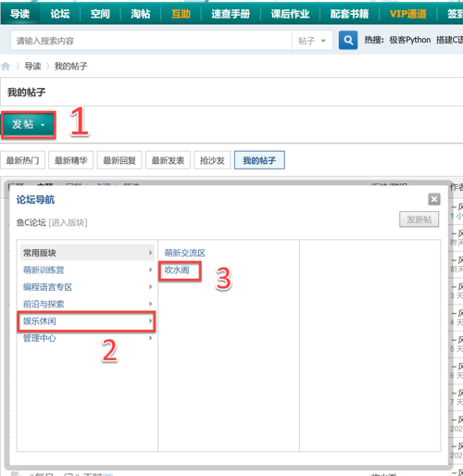
Task: Expand 编程语言专区 in the forum list
Action: pos(87,287)
